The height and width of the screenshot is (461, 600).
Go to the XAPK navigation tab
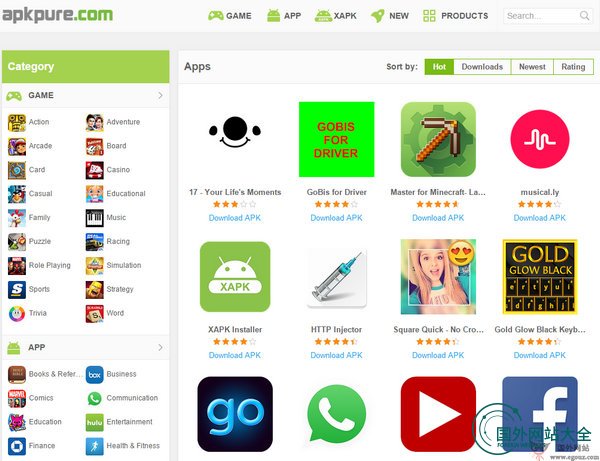(x=336, y=16)
